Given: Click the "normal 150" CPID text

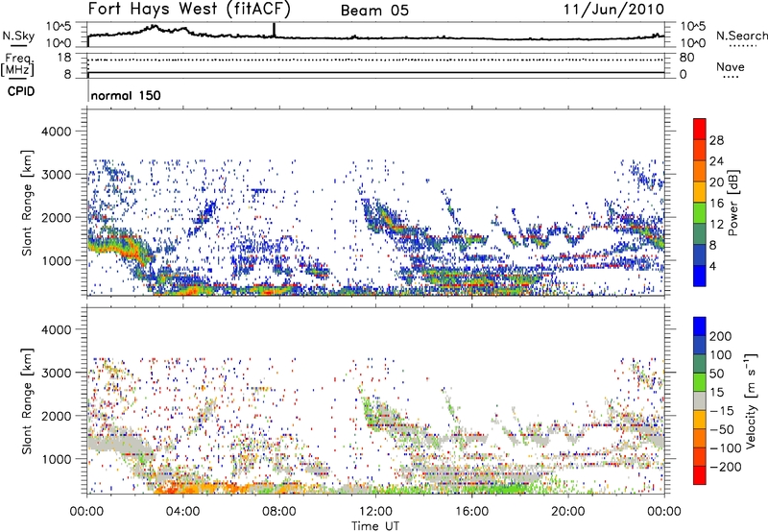Looking at the screenshot, I should point(126,95).
